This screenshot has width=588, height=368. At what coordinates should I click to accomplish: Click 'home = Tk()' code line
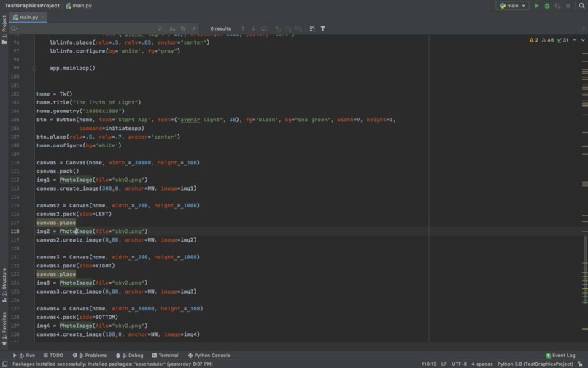pyautogui.click(x=55, y=94)
